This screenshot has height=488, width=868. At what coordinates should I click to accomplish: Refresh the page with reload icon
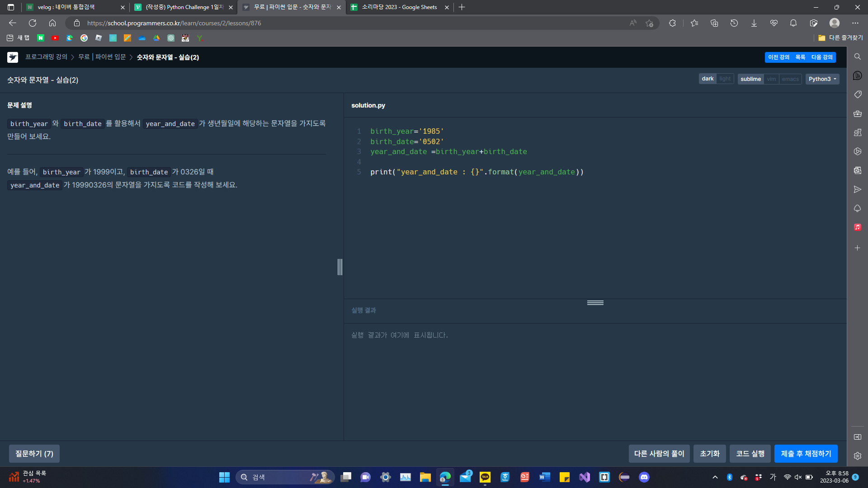(x=33, y=23)
